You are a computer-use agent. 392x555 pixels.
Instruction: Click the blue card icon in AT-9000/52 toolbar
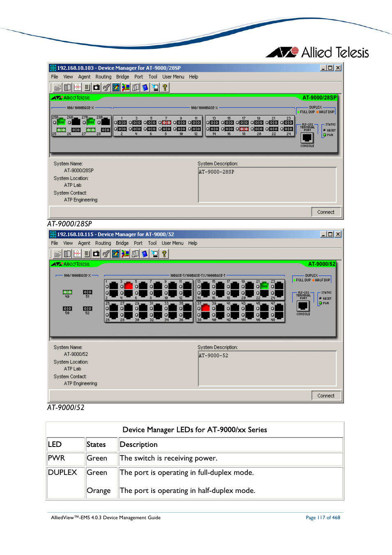[x=145, y=254]
